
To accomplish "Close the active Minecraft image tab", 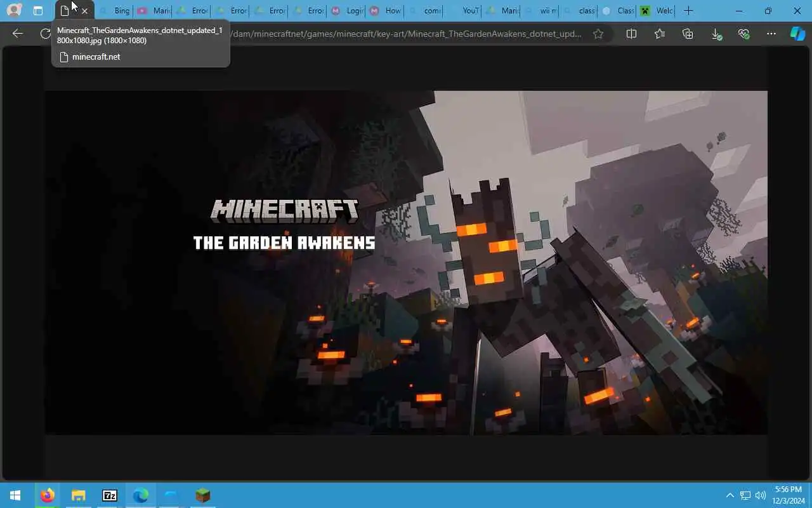I will [84, 11].
